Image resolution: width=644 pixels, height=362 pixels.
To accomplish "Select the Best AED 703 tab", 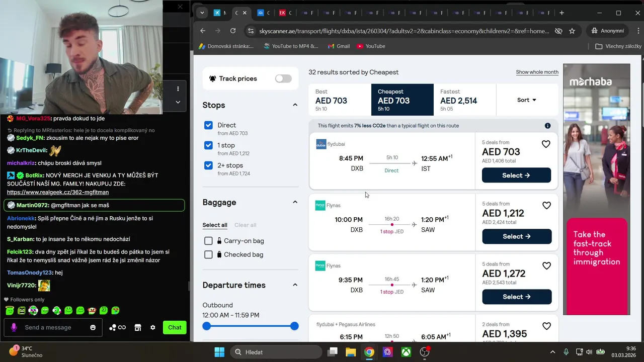I will coord(340,100).
